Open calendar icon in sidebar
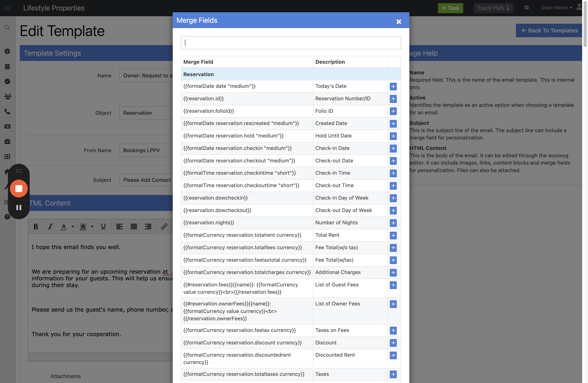The height and width of the screenshot is (383, 588). 7,66
